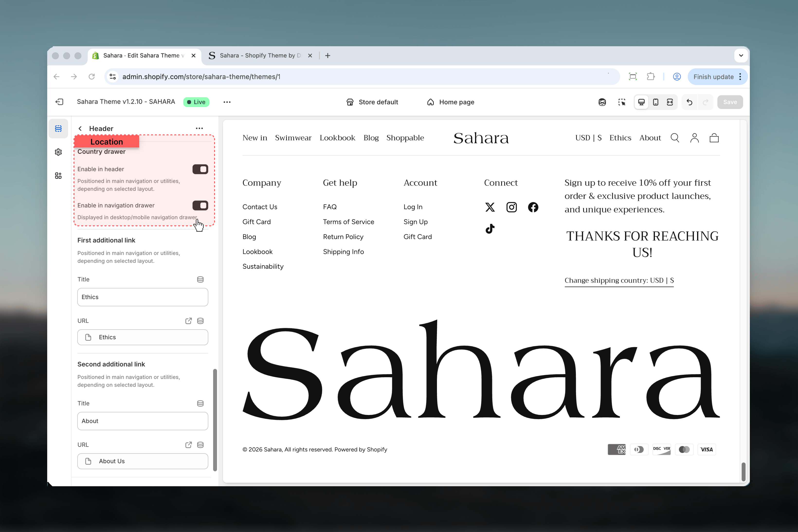Reload the browser page
This screenshot has width=798, height=532.
coord(91,77)
